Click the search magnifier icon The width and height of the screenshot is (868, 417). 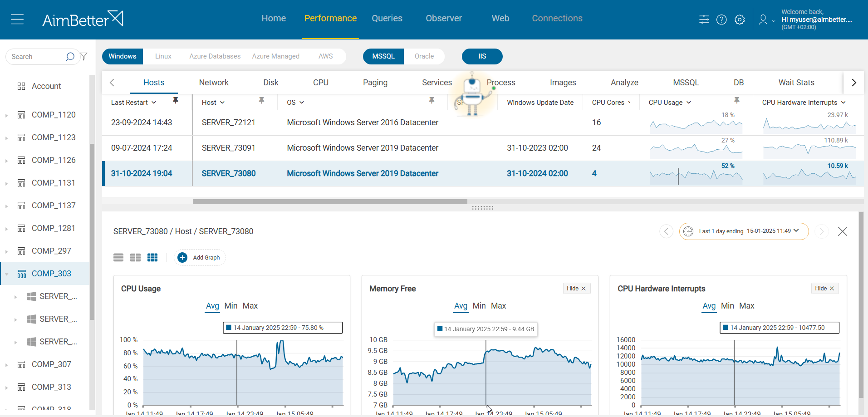click(70, 57)
